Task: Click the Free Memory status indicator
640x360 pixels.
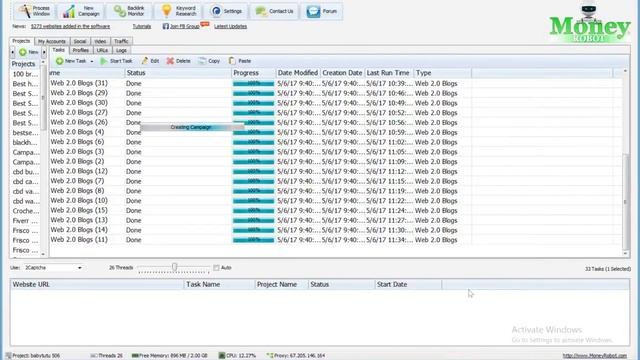Action: [x=169, y=356]
